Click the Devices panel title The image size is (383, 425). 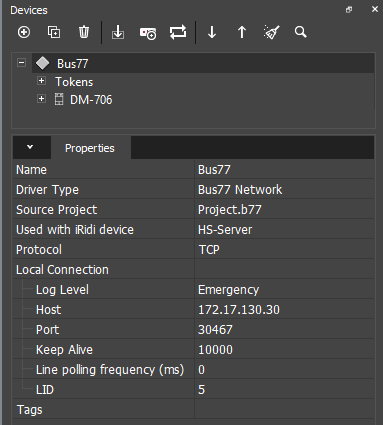point(29,10)
